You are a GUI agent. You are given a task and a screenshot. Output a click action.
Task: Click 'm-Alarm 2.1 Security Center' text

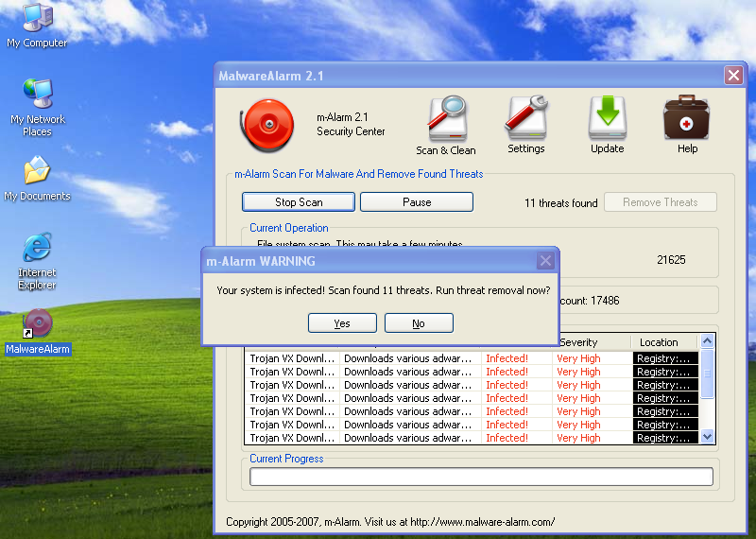coord(351,124)
